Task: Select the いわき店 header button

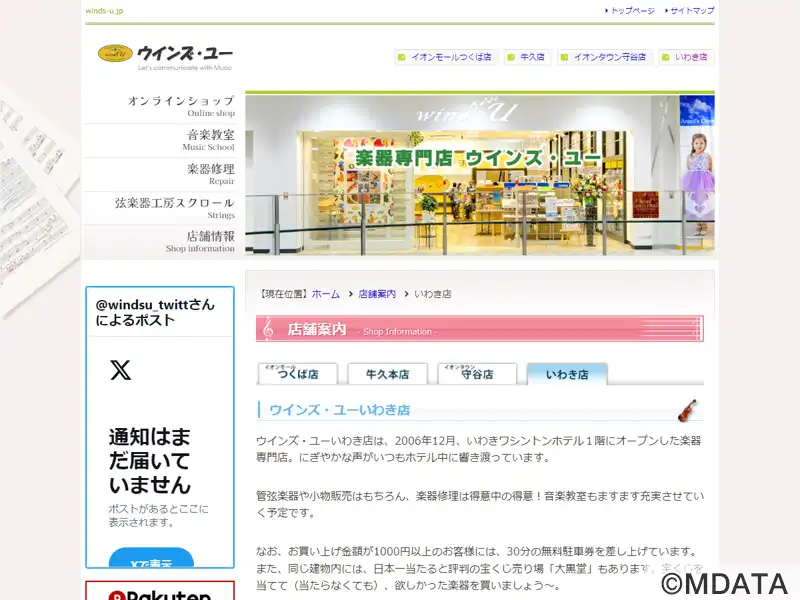Action: pos(686,57)
